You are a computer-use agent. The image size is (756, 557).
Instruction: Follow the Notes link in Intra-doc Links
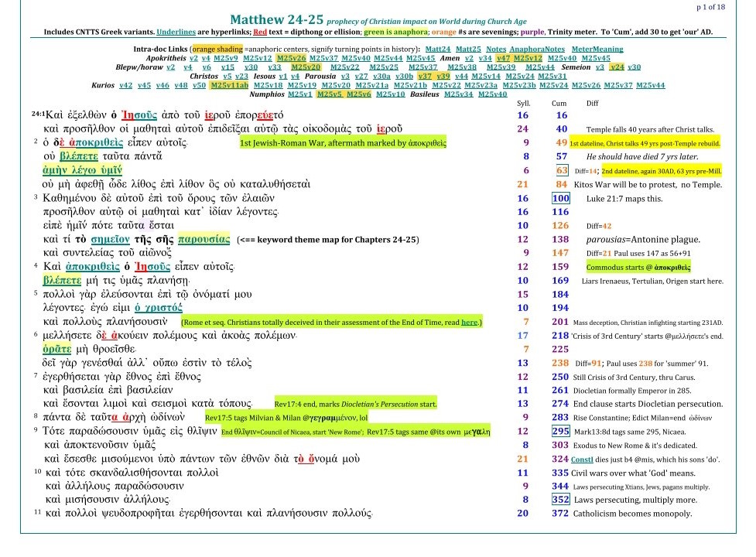pyautogui.click(x=496, y=50)
